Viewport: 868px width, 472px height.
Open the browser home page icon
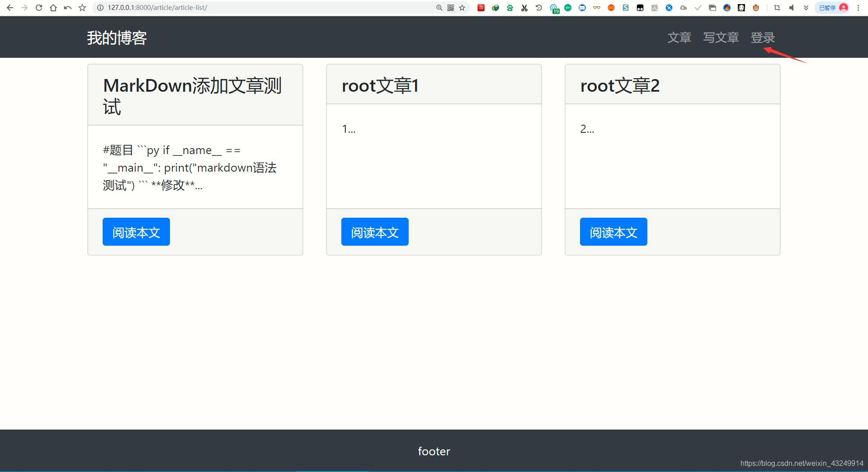tap(53, 8)
